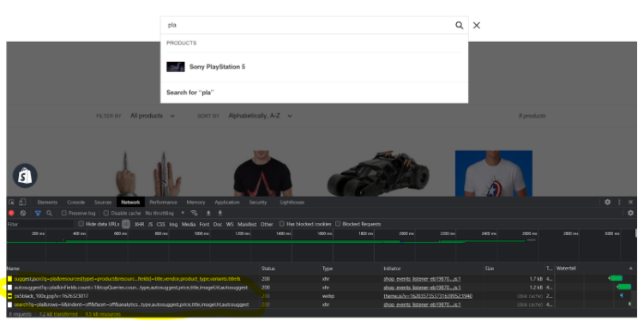Viewport: 644px width, 327px height.
Task: Switch to the Memory tab
Action: [x=196, y=203]
